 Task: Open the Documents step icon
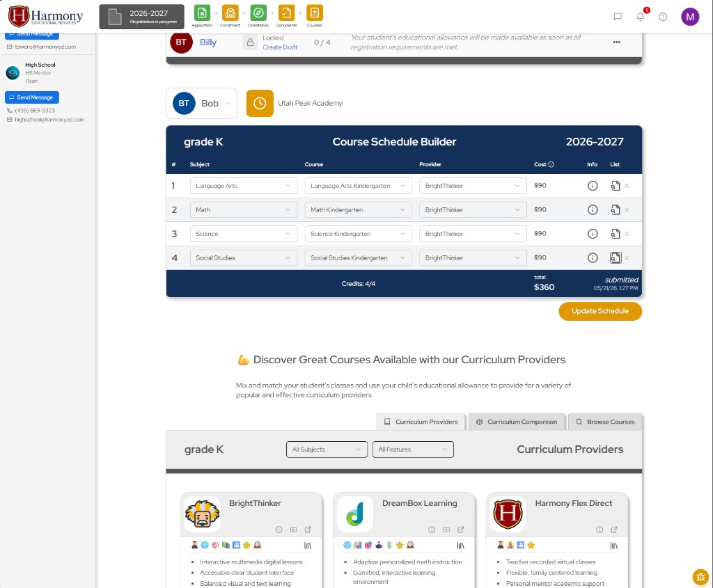[x=286, y=13]
